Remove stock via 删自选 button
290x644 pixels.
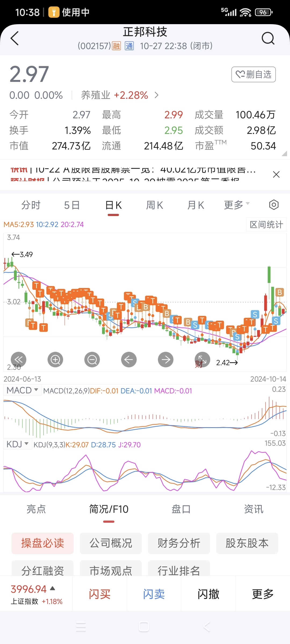[253, 74]
